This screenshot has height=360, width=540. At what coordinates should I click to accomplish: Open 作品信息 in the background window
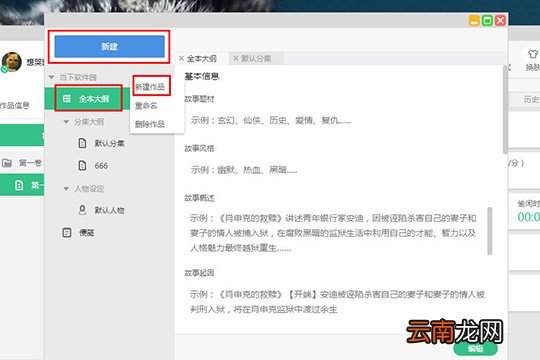(x=15, y=105)
